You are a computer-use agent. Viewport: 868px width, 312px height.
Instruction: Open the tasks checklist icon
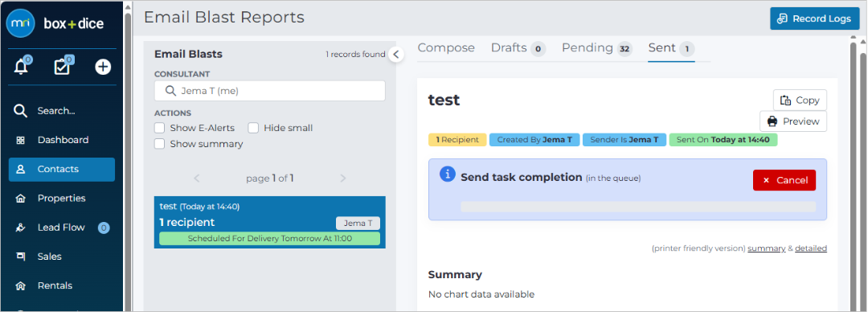[x=61, y=67]
